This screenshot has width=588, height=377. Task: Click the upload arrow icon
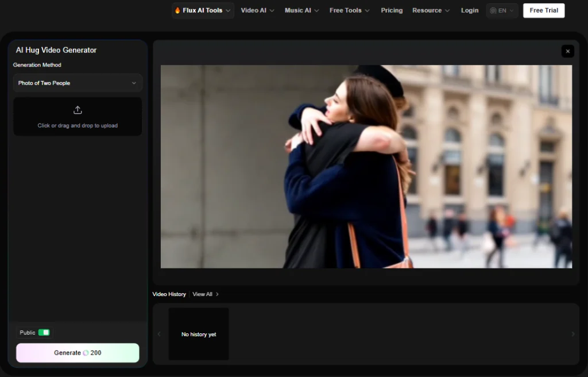78,110
